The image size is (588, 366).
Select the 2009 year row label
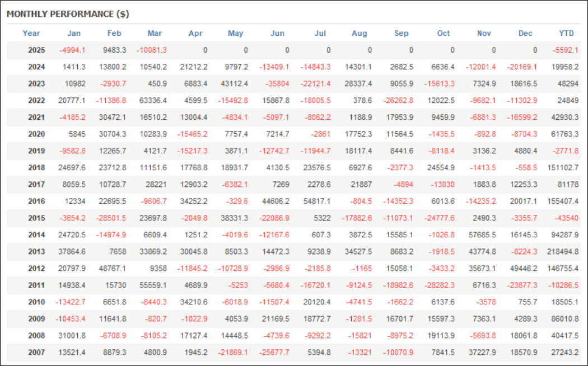(36, 319)
